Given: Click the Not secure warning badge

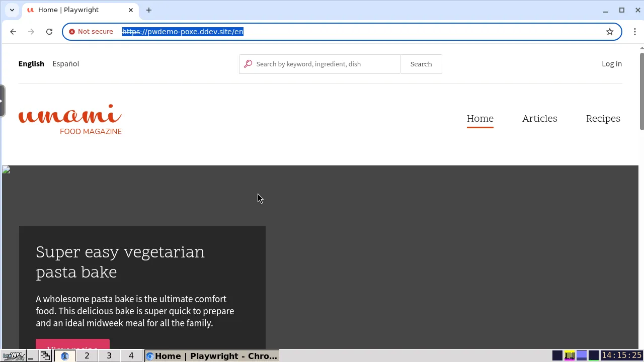Looking at the screenshot, I should (91, 31).
